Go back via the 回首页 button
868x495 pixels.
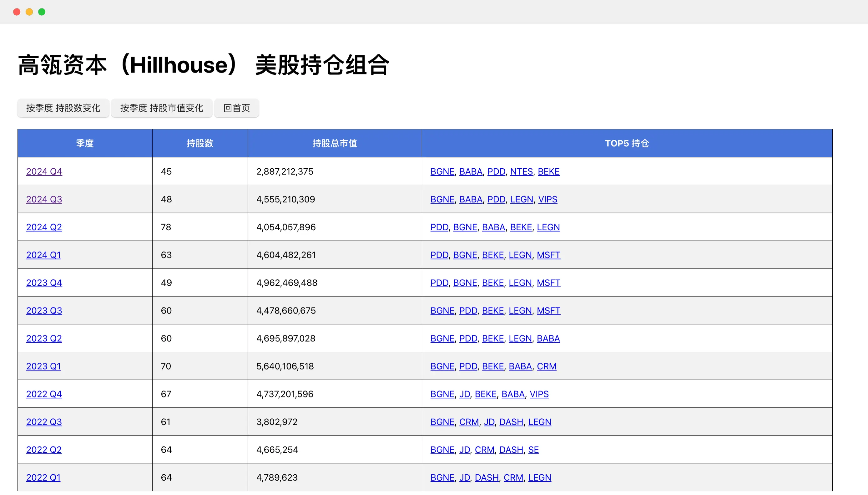pos(236,108)
